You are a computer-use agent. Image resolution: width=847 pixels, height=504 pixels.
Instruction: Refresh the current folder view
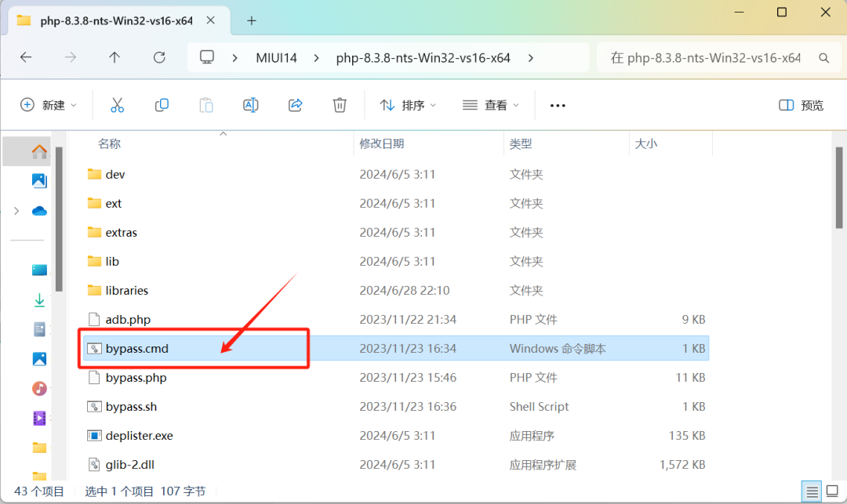click(159, 57)
